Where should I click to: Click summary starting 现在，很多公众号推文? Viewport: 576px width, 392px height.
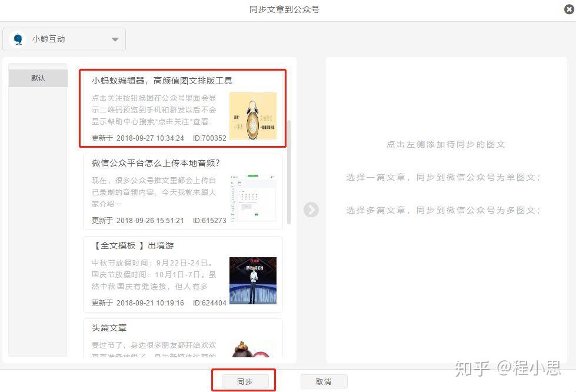[x=154, y=192]
